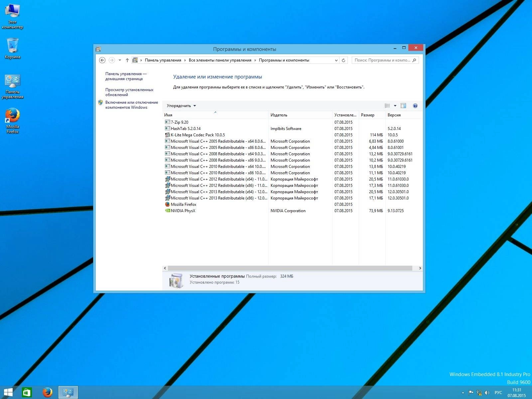The image size is (532, 399).
Task: Expand the view options dropdown arrow
Action: tap(395, 106)
